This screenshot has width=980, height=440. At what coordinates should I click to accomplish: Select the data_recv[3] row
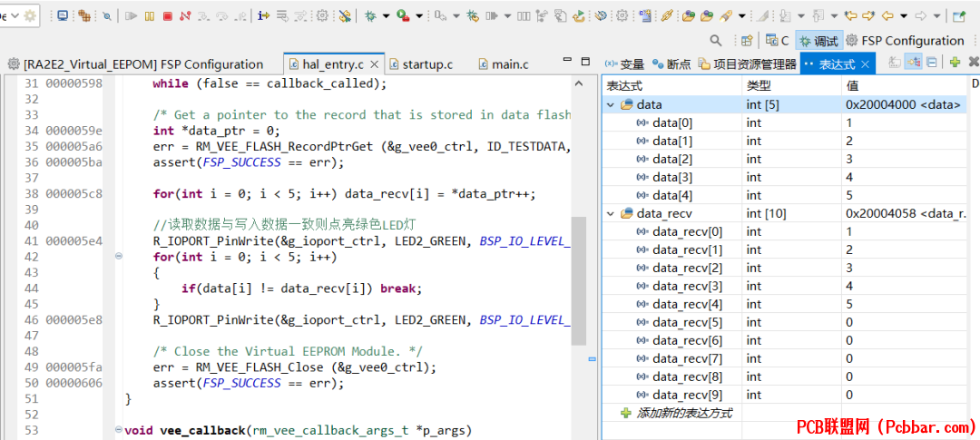coord(786,287)
